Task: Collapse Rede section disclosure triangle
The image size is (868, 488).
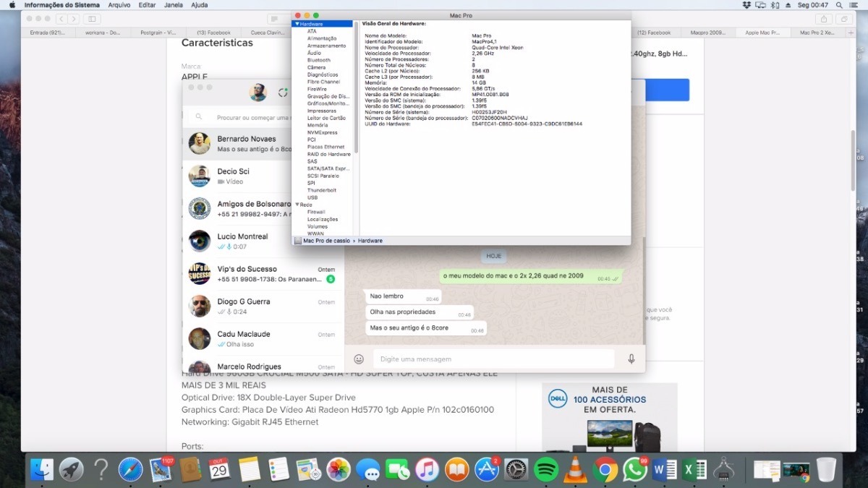Action: [x=296, y=205]
